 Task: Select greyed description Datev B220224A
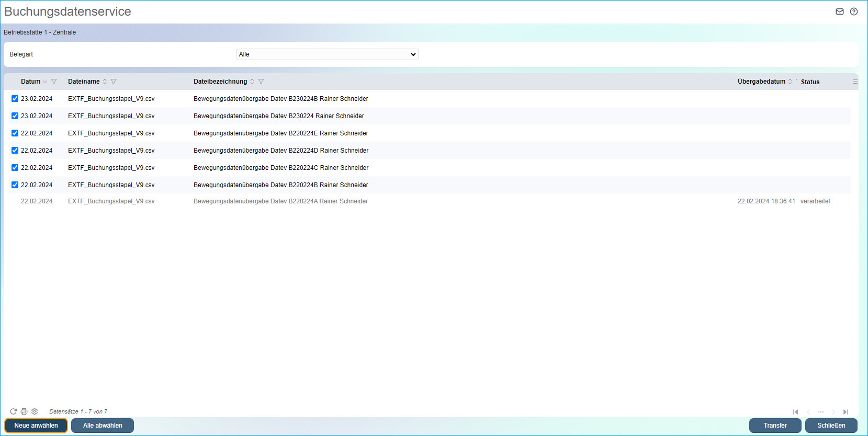click(x=280, y=201)
